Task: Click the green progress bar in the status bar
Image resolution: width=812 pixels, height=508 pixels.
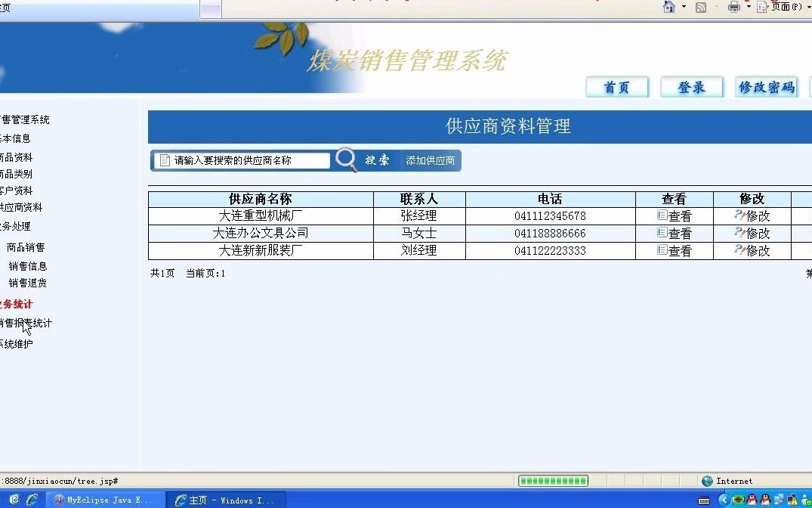Action: [553, 480]
